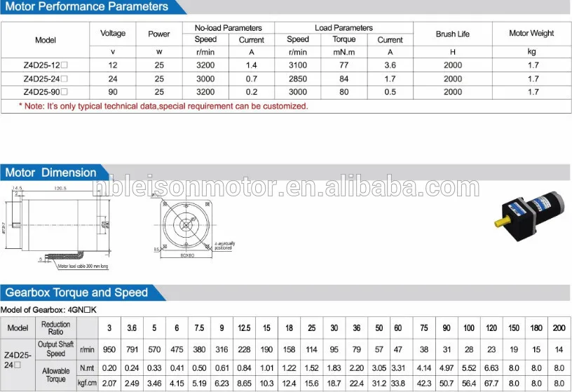
Task: Click 'Motor lead cable 300 mm long' label
Action: pyautogui.click(x=83, y=266)
